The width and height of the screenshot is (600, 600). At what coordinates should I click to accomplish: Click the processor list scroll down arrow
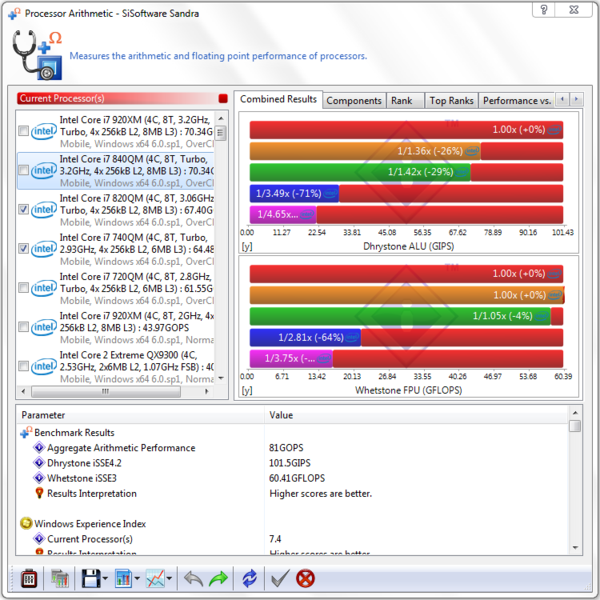pyautogui.click(x=220, y=378)
